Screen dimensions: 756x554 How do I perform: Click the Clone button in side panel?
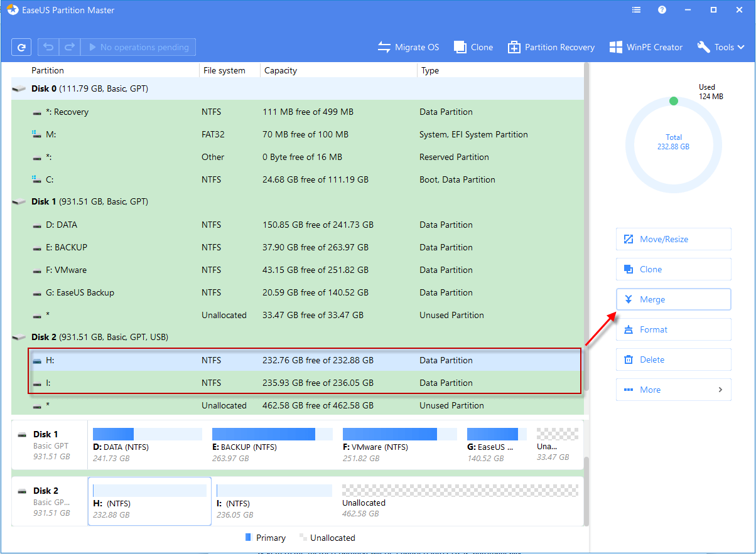click(674, 269)
